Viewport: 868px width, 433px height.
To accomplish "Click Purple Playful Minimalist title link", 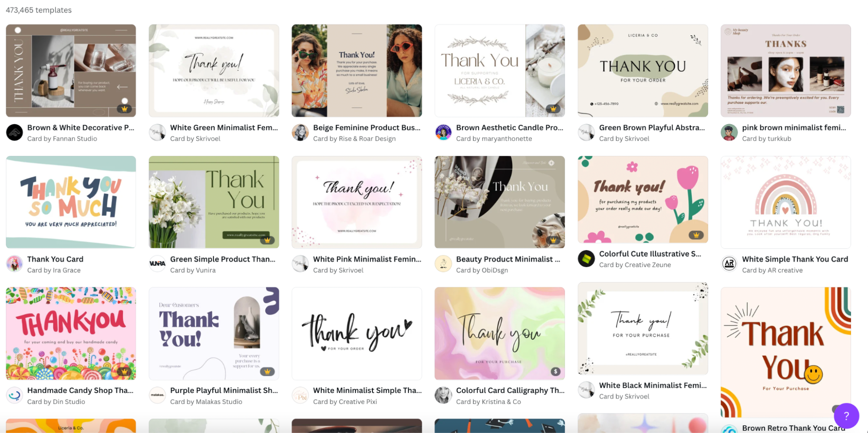I will (x=224, y=390).
